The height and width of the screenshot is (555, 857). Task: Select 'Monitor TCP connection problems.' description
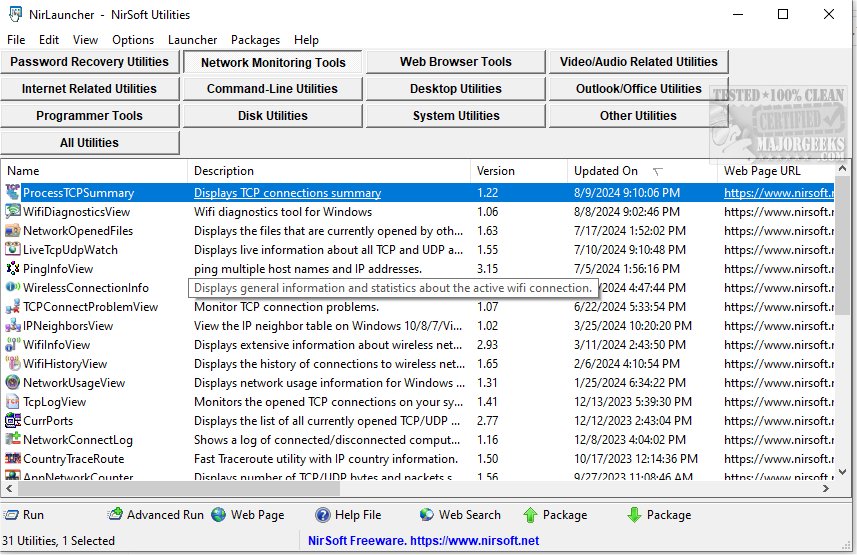(x=286, y=307)
